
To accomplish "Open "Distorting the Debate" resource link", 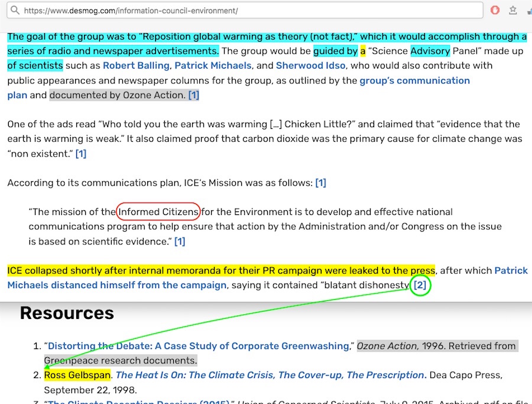I will click(x=198, y=346).
